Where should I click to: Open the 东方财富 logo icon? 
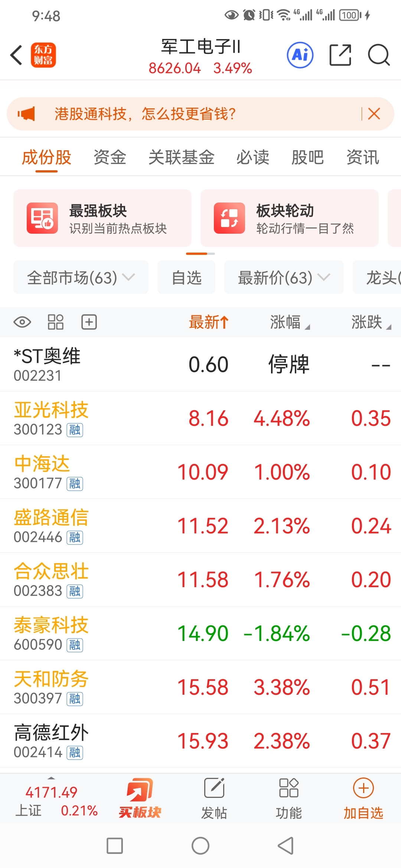(43, 55)
